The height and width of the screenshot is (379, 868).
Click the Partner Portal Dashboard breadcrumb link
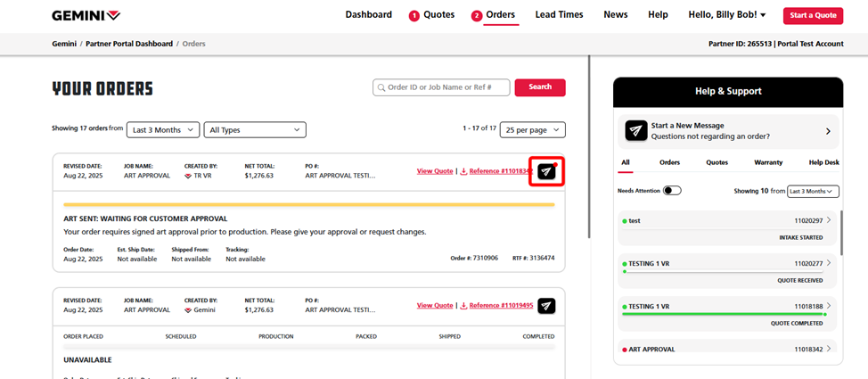129,44
